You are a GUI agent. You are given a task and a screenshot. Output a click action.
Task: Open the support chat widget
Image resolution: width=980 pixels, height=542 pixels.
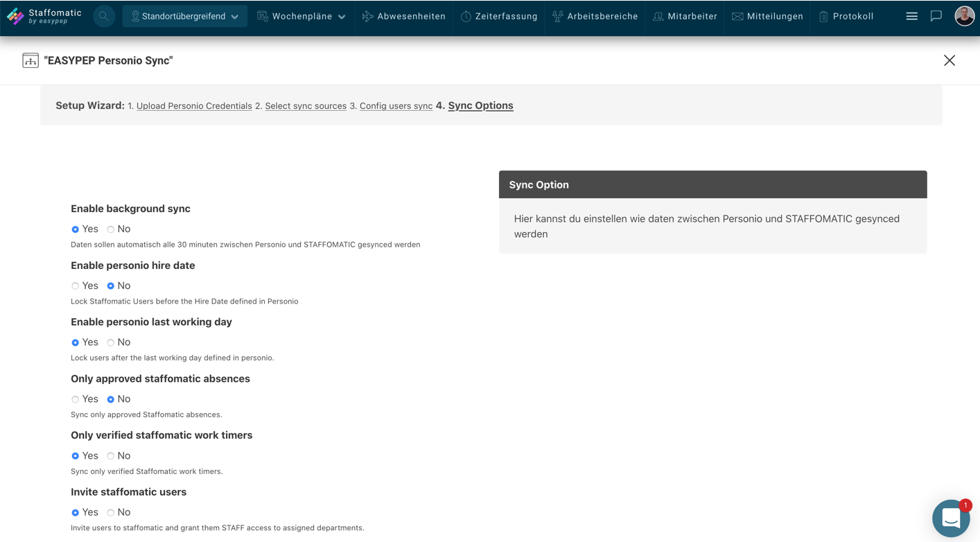(x=951, y=518)
